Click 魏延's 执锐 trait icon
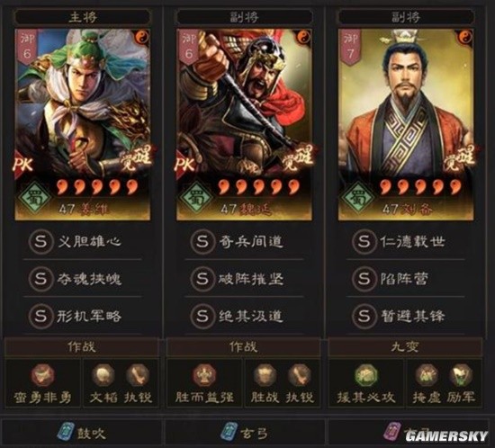Image resolution: width=495 pixels, height=448 pixels. (x=300, y=375)
